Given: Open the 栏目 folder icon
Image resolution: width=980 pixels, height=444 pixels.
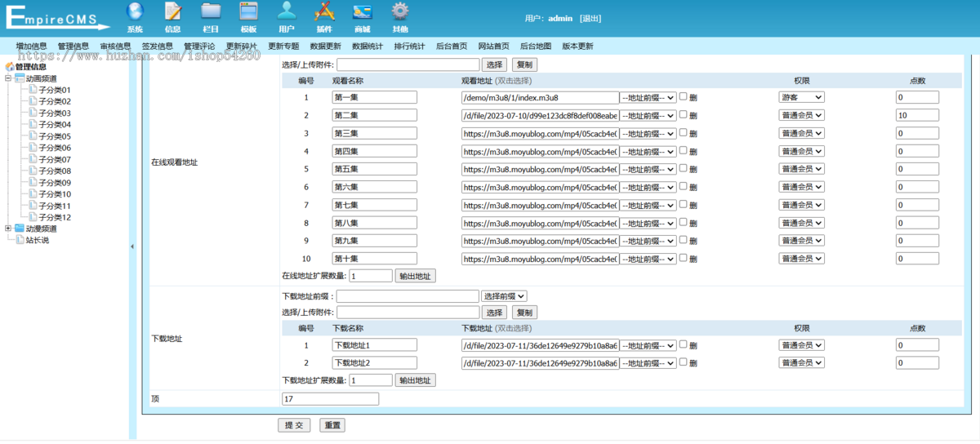Looking at the screenshot, I should tap(211, 11).
